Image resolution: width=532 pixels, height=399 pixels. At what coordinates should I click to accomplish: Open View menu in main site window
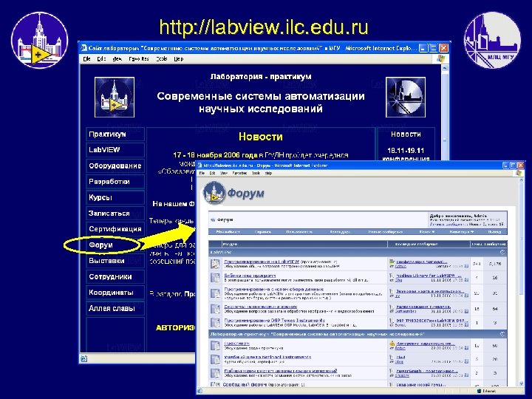tap(117, 58)
